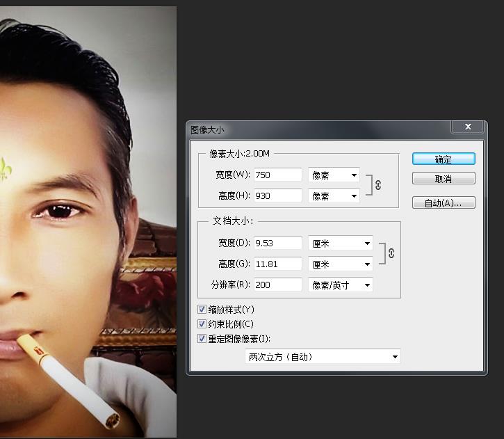Close the 图像大小 dialog
The width and height of the screenshot is (504, 439).
[x=468, y=127]
